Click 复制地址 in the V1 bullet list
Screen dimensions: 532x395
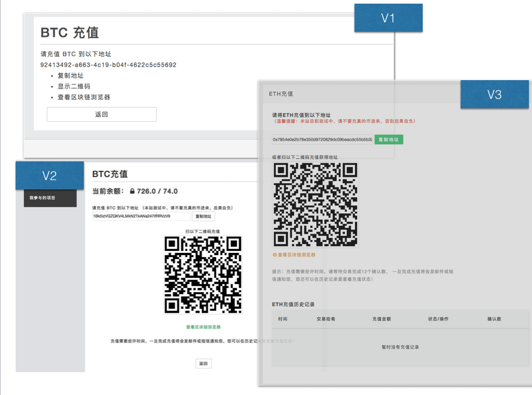point(71,75)
